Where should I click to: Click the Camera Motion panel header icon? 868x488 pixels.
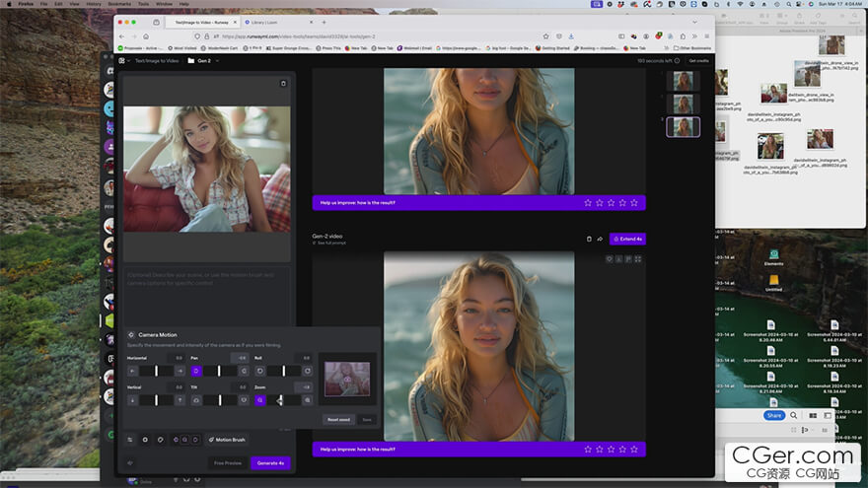(x=131, y=335)
